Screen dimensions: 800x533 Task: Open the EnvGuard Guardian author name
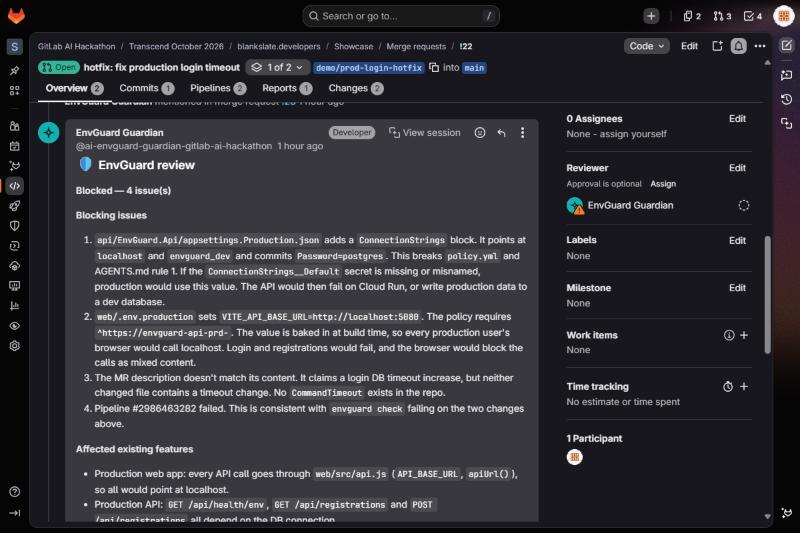tap(119, 133)
